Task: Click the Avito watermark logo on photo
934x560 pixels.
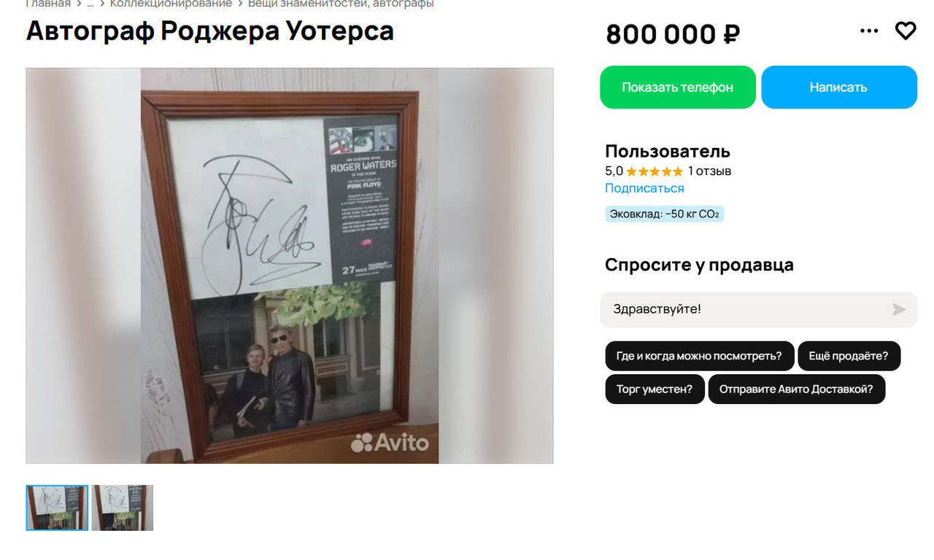Action: [x=390, y=442]
